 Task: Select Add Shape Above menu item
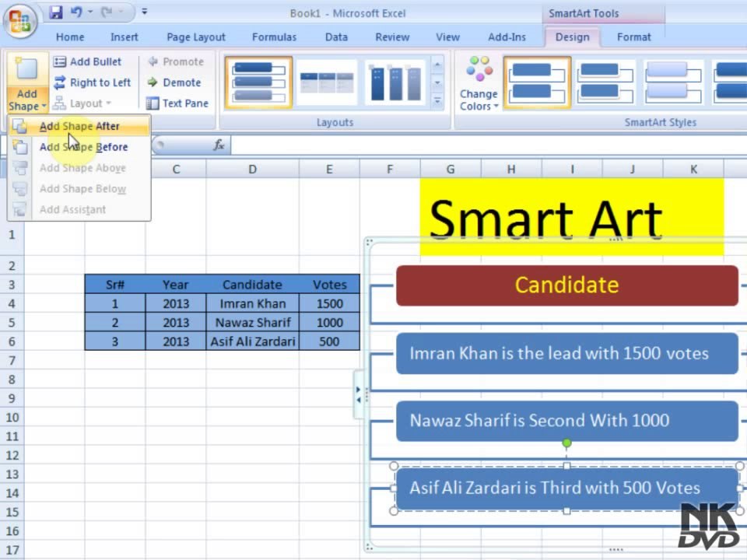tap(79, 168)
